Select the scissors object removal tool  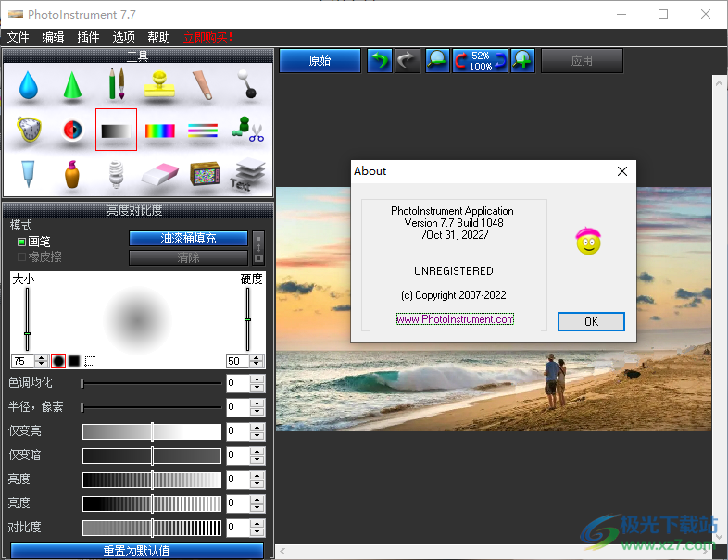click(x=247, y=130)
